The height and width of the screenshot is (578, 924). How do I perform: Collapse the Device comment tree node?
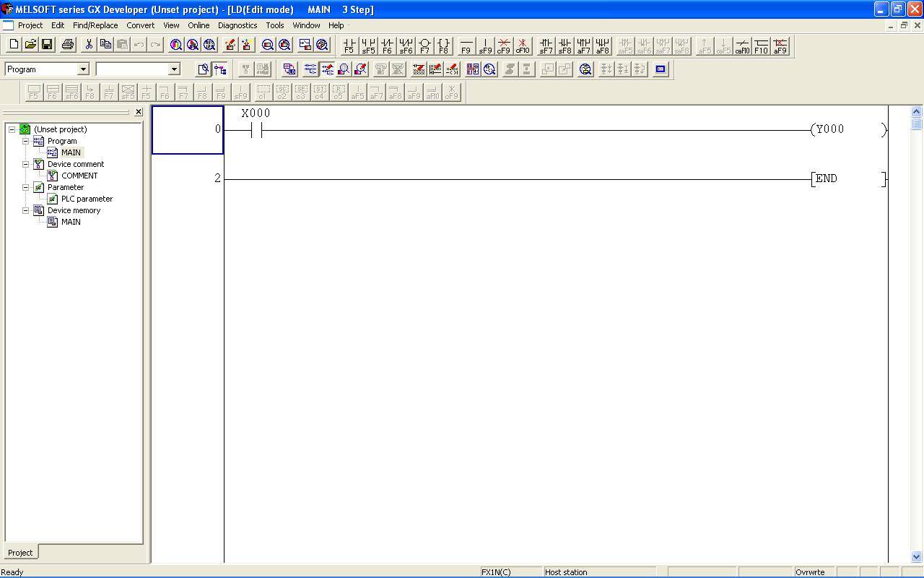26,164
